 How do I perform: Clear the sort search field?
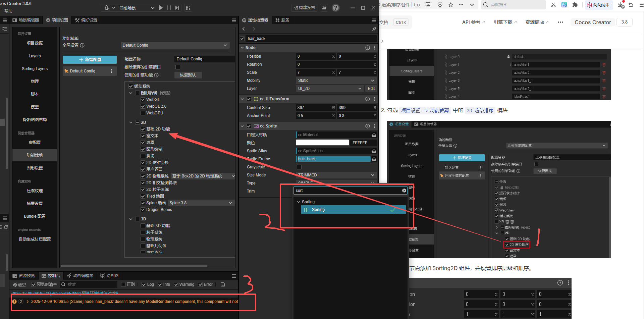(404, 191)
